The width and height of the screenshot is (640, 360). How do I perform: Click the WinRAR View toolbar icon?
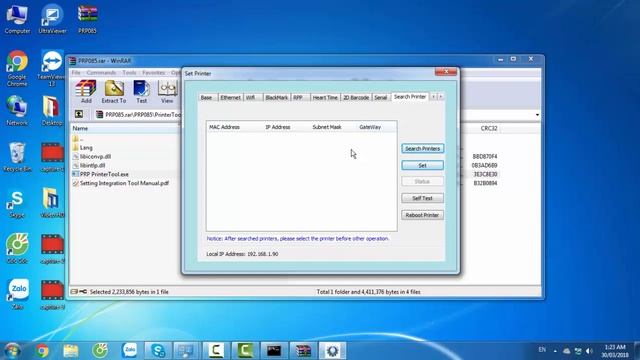tap(167, 91)
